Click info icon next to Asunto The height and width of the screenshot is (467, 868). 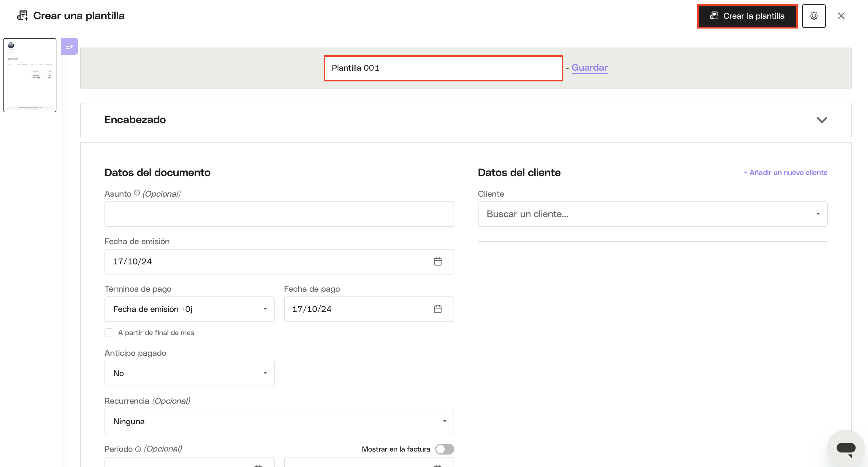(137, 193)
